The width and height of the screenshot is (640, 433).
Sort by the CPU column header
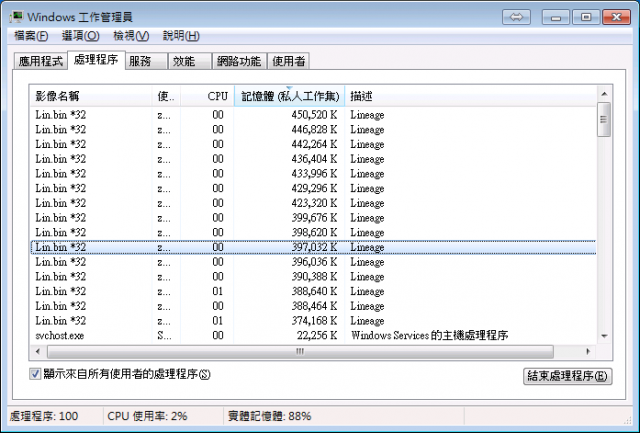tap(207, 96)
